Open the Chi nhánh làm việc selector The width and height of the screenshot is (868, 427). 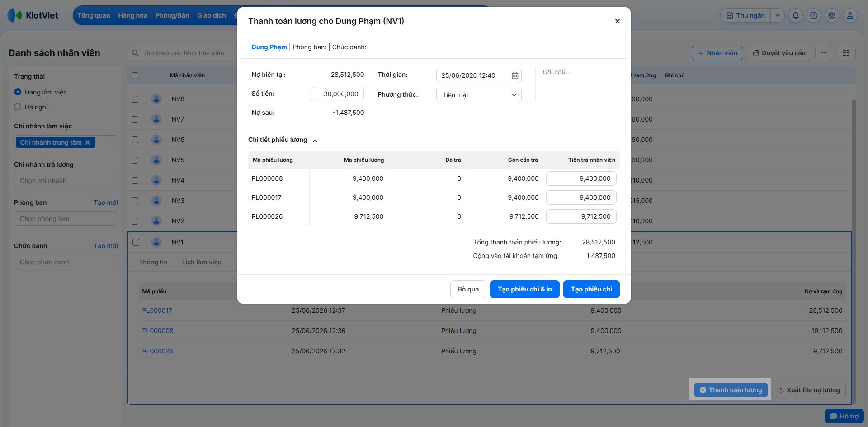(66, 142)
